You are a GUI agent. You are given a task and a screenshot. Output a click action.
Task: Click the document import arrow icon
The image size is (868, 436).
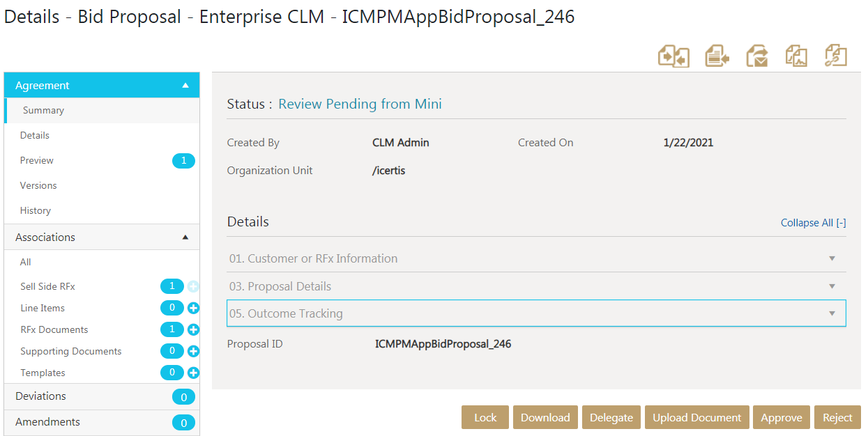coord(717,56)
